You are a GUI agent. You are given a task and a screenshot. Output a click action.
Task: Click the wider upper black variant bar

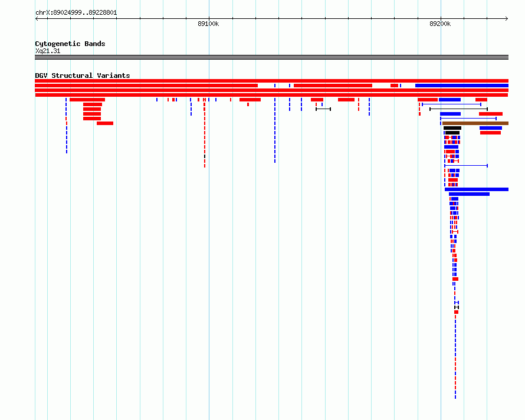(452, 128)
